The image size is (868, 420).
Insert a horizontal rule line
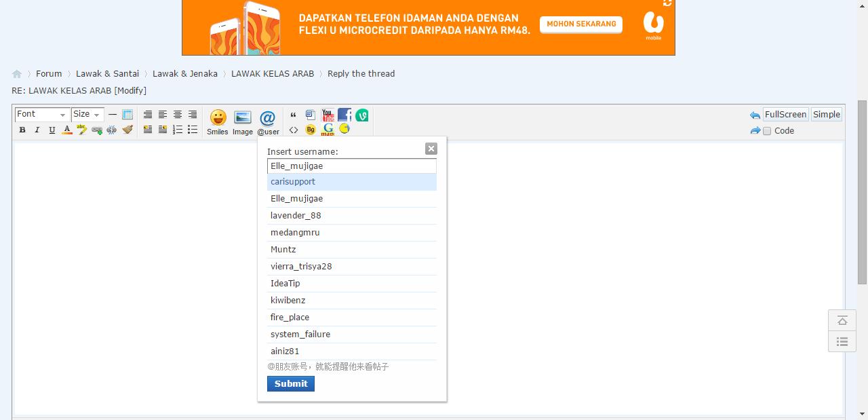(x=113, y=115)
